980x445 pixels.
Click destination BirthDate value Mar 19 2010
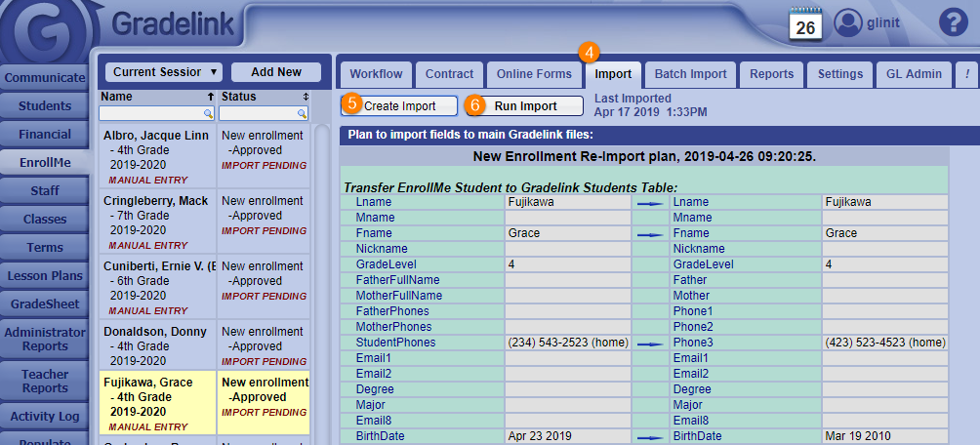tap(858, 436)
